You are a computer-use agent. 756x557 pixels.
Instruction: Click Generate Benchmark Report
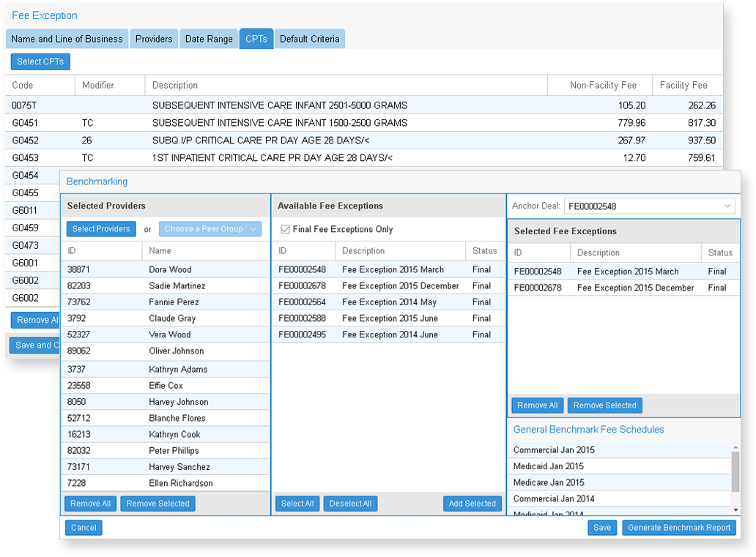pos(678,528)
